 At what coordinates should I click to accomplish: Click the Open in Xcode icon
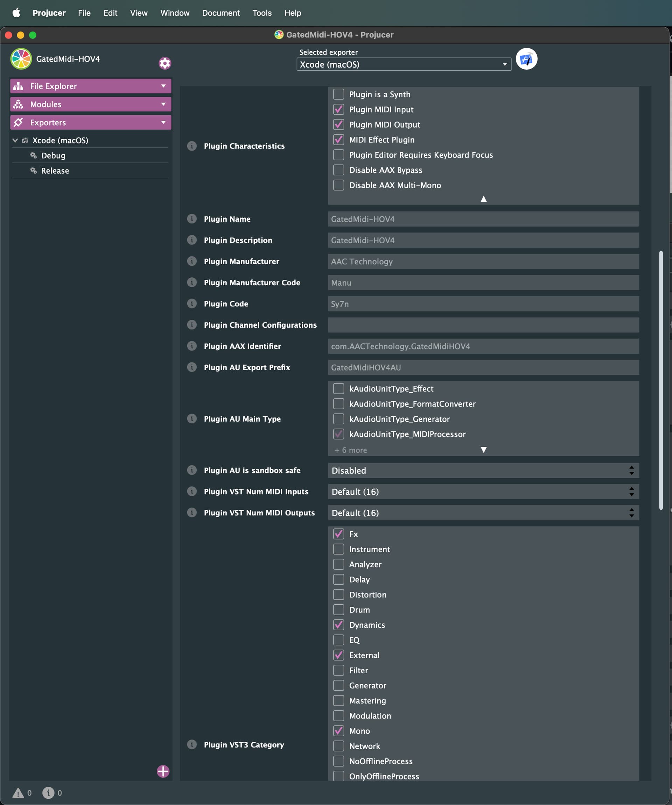coord(526,59)
